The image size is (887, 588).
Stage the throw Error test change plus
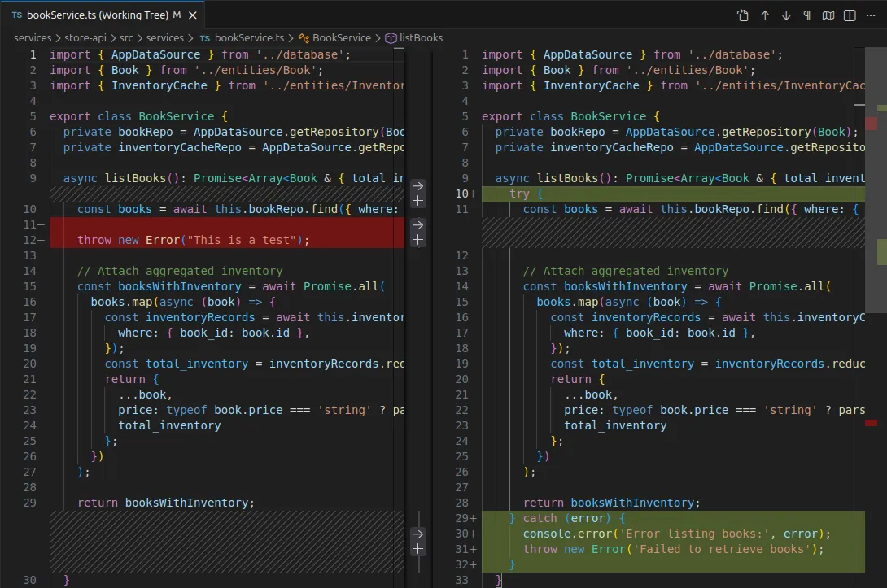418,240
